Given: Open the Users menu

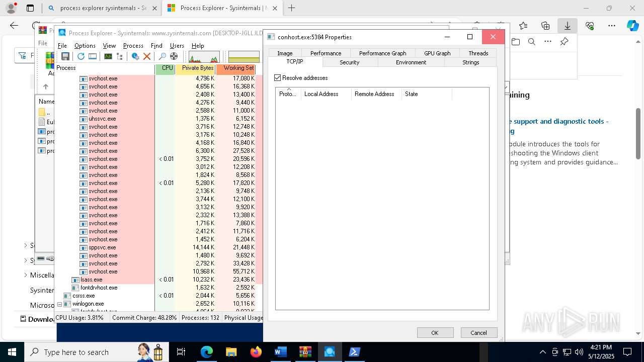Looking at the screenshot, I should pos(177,46).
